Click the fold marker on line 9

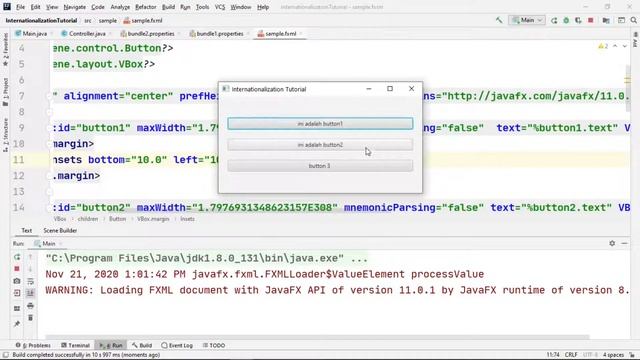tap(49, 128)
